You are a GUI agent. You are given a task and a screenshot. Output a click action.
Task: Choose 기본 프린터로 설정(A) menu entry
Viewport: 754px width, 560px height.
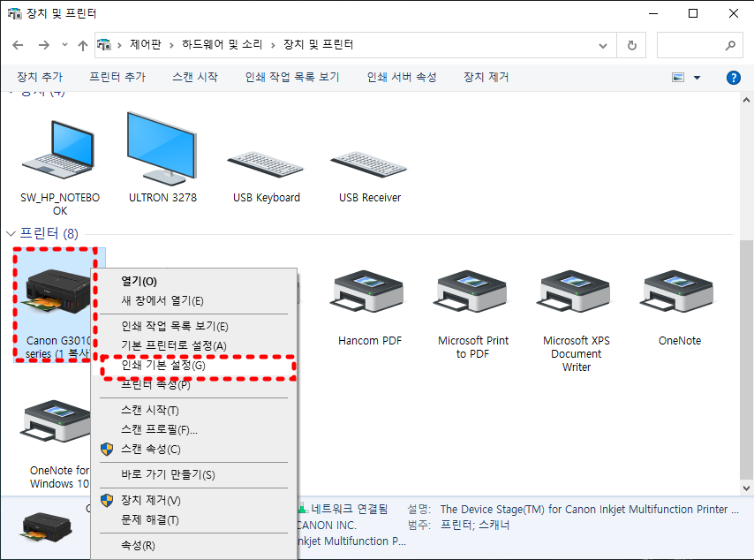(x=193, y=345)
